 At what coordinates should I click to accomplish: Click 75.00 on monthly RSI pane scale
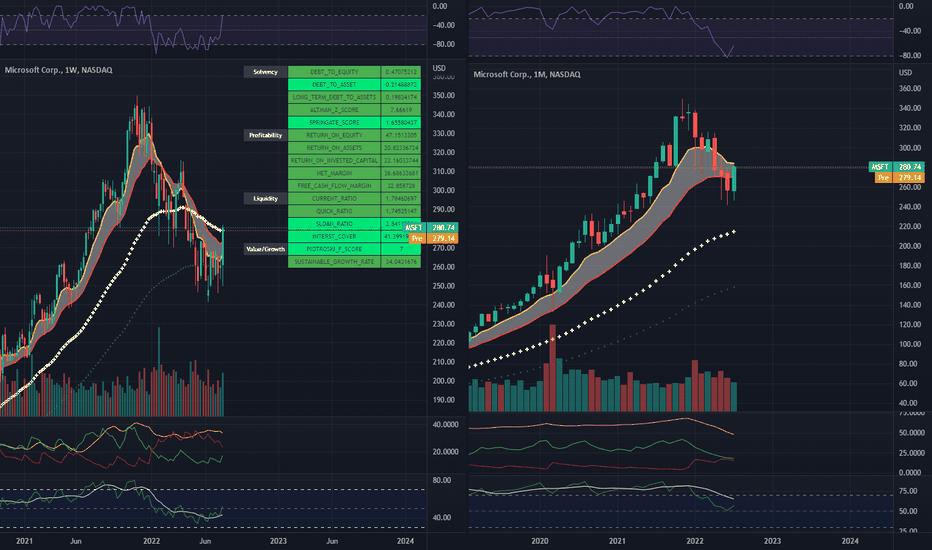[x=908, y=491]
